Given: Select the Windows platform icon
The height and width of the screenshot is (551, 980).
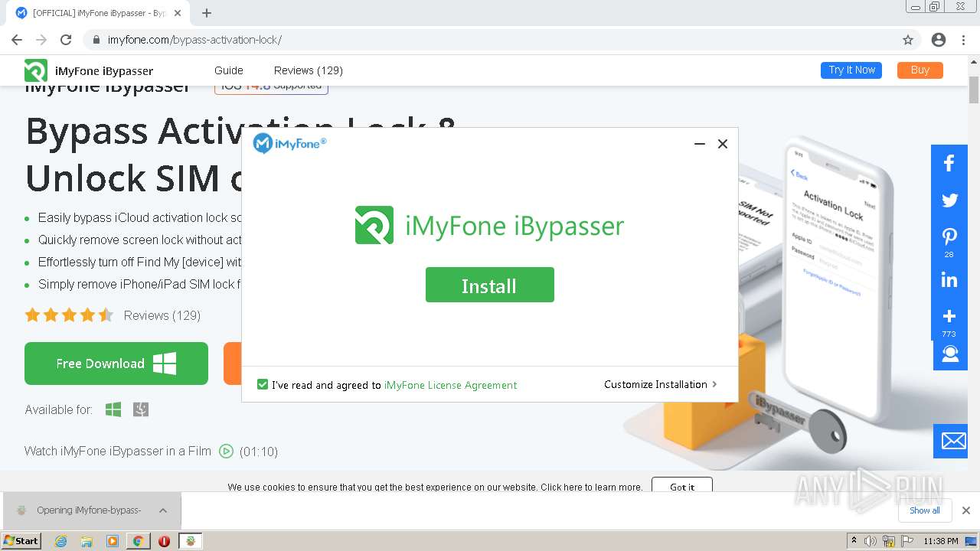Looking at the screenshot, I should tap(113, 410).
